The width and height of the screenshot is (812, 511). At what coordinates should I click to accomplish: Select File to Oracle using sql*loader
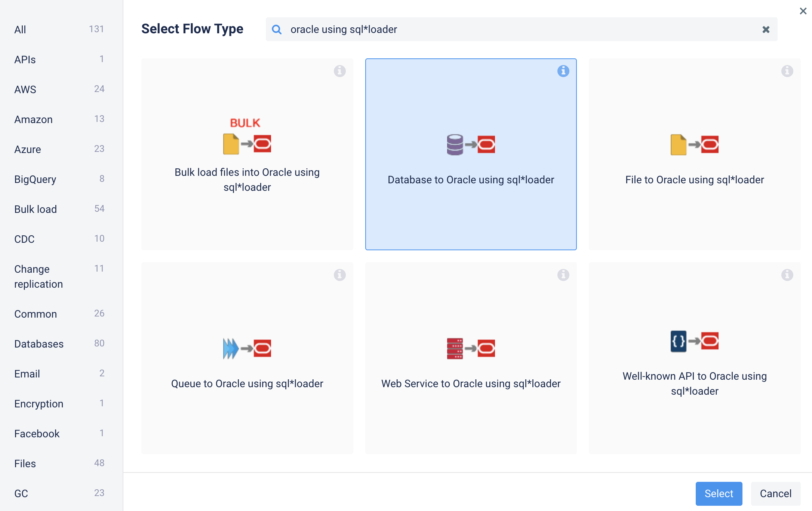[694, 154]
